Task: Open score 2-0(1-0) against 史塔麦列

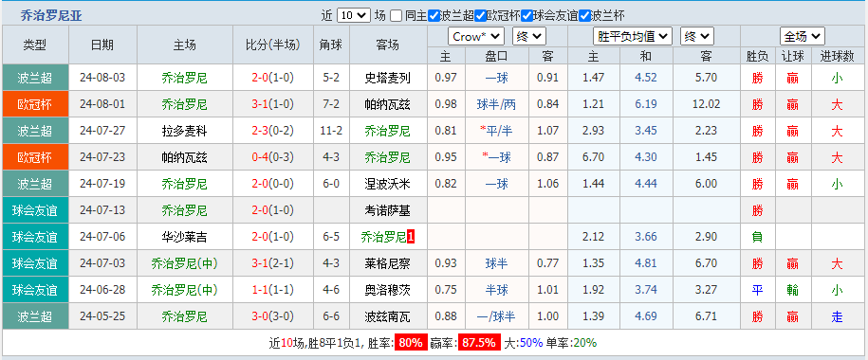Action: click(x=272, y=78)
